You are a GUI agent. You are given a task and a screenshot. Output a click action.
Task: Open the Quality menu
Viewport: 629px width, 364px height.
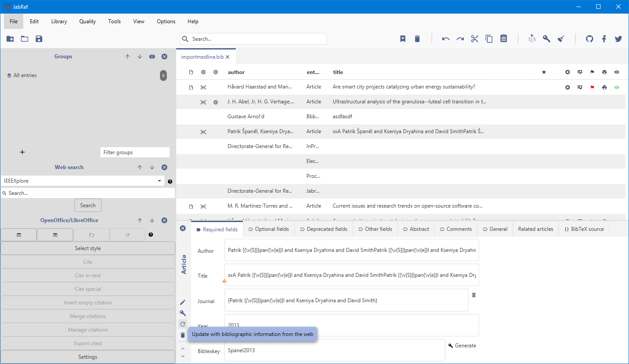click(x=88, y=21)
